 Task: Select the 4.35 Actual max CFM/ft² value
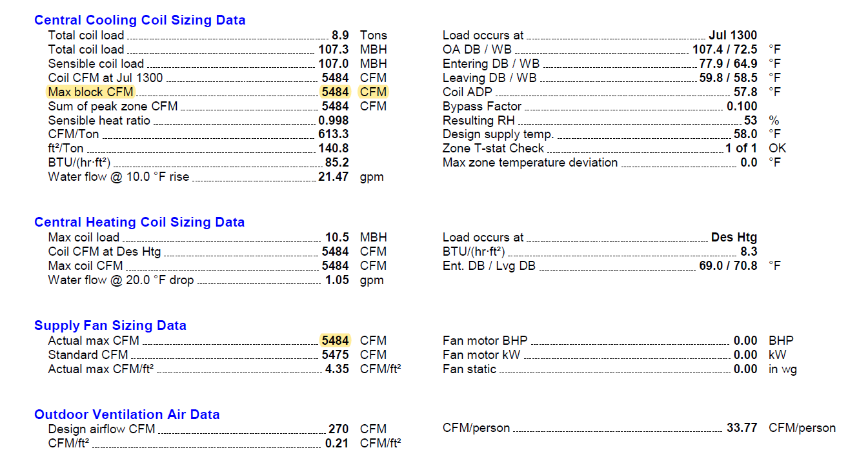point(337,369)
